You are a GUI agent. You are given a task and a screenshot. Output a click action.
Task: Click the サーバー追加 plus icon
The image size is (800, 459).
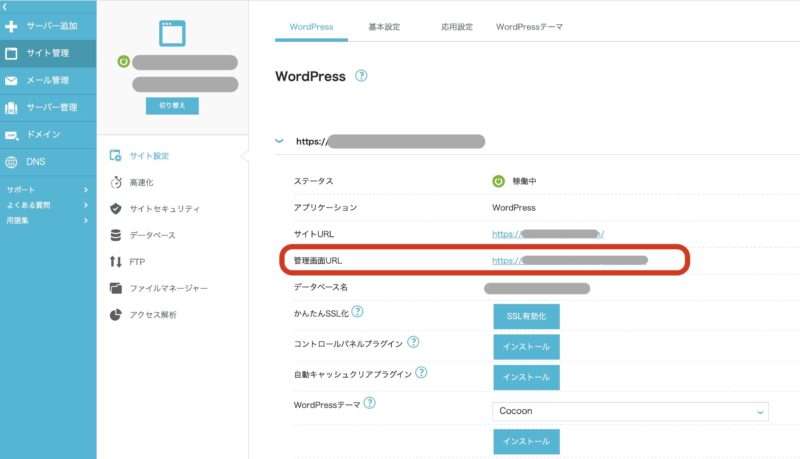point(11,26)
